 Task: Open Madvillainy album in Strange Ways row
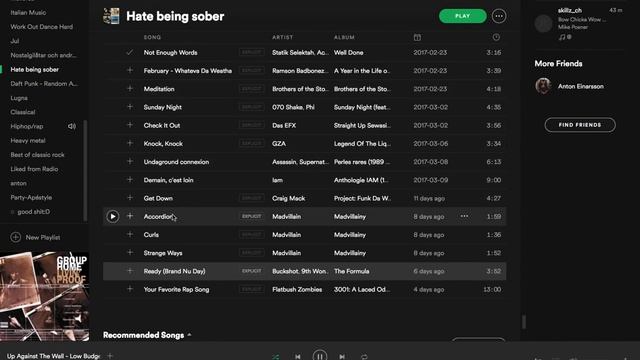350,253
